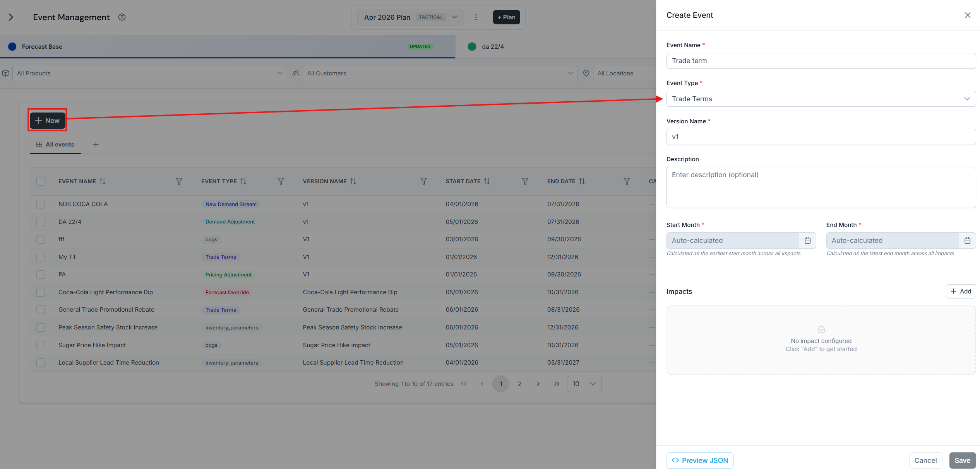
Task: Check Coca-Cola Light Performance Dip row
Action: click(41, 292)
